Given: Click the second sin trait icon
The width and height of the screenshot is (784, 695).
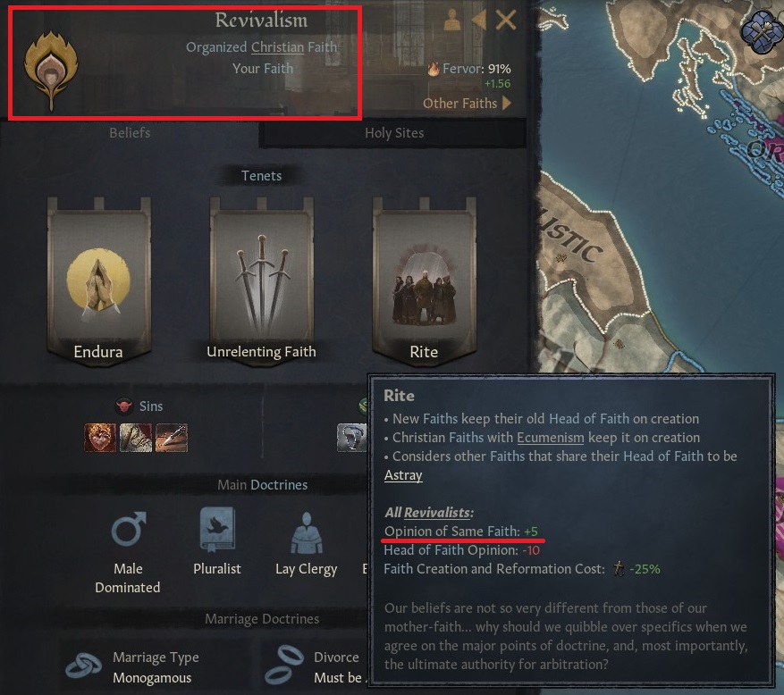Looking at the screenshot, I should [136, 438].
